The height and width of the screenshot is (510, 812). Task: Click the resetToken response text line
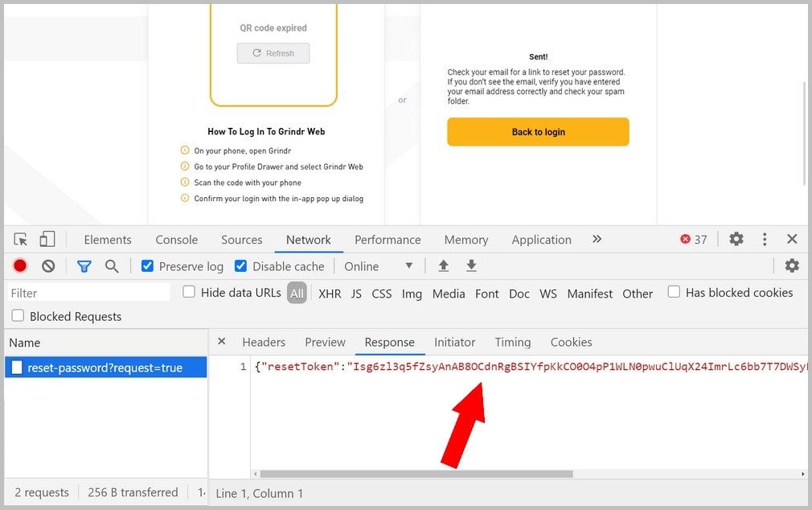531,367
